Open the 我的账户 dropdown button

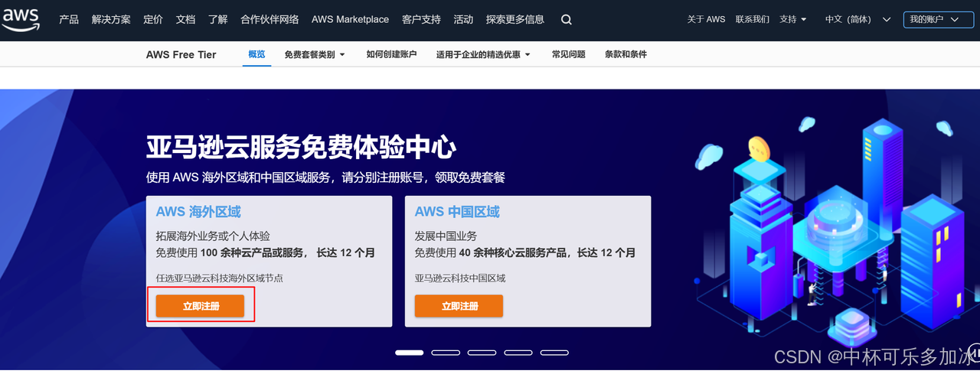pos(938,20)
